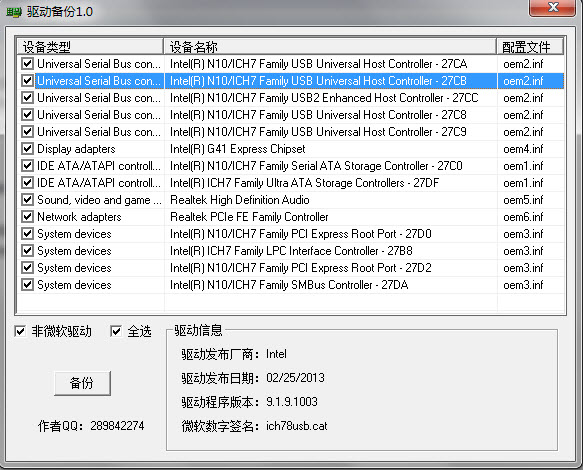The width and height of the screenshot is (583, 470).
Task: Uncheck the USB2 Enhanced Host Controller 27CC checkbox
Action: (x=27, y=98)
